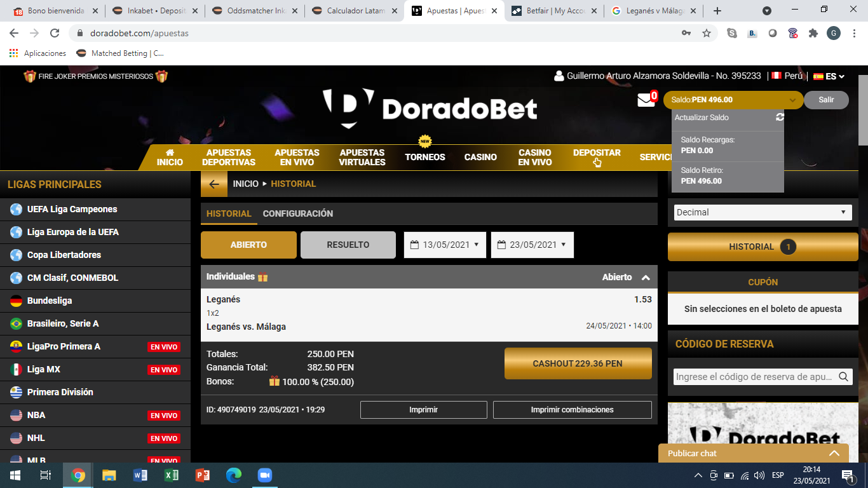Open Chrome new tab with plus button

(x=717, y=11)
